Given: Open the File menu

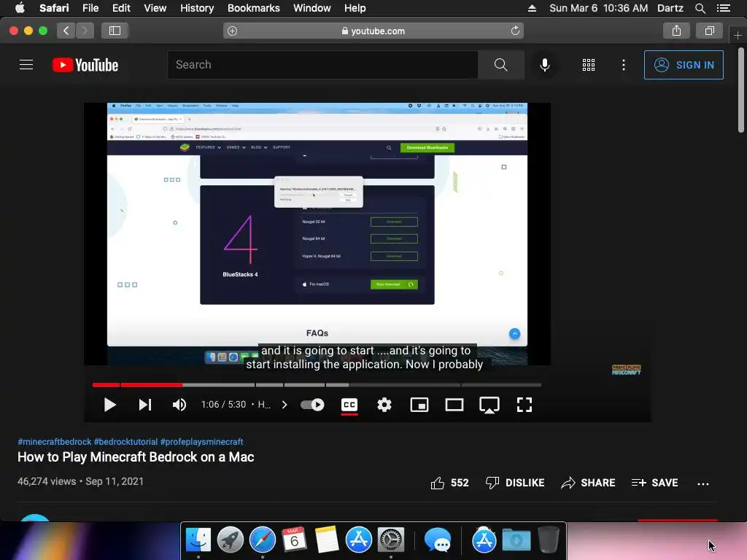Looking at the screenshot, I should 90,8.
